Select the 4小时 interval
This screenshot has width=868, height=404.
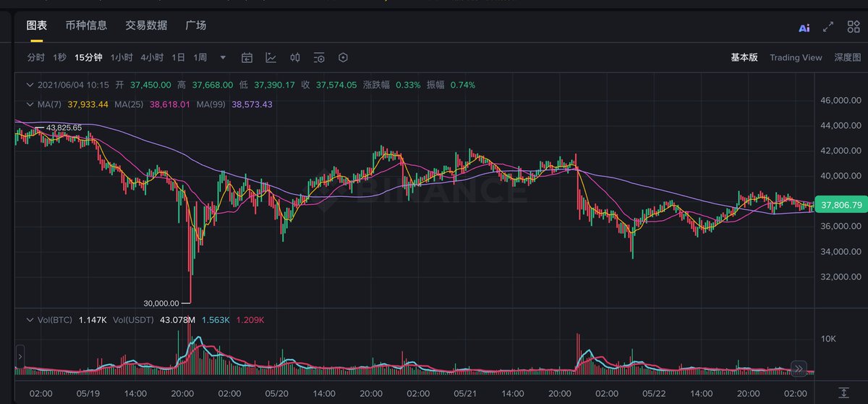(152, 57)
